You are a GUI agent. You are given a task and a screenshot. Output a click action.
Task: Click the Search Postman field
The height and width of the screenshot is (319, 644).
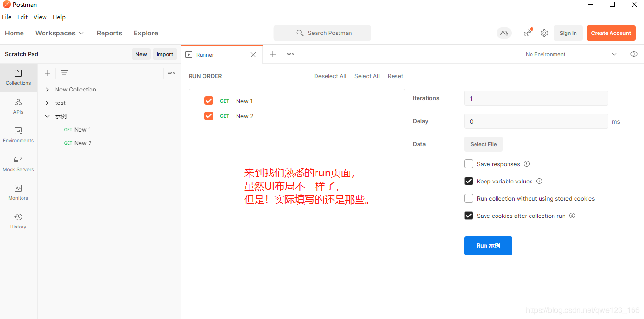[322, 33]
